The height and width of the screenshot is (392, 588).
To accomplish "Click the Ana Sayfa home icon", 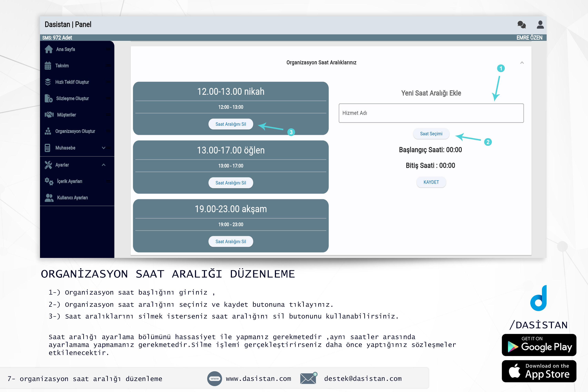I will click(49, 49).
